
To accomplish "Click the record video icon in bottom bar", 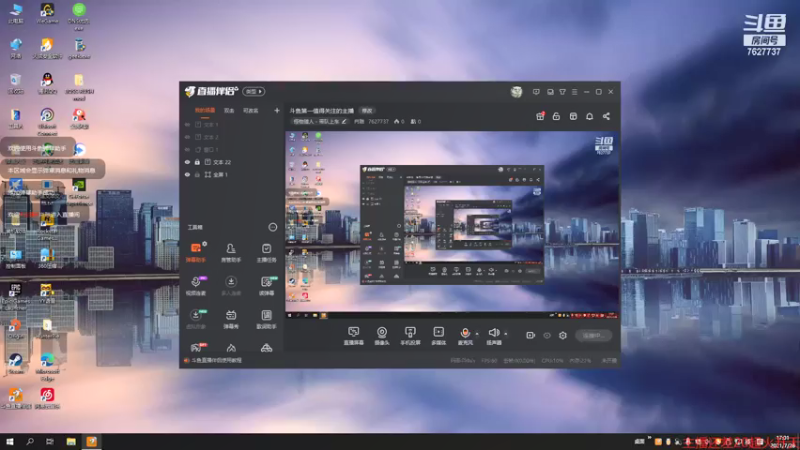I will tap(531, 335).
